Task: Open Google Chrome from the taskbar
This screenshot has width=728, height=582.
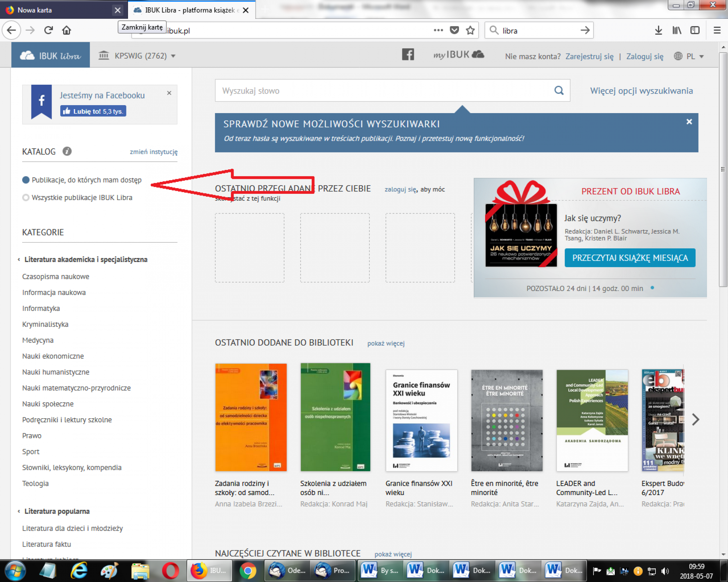Action: coord(248,571)
